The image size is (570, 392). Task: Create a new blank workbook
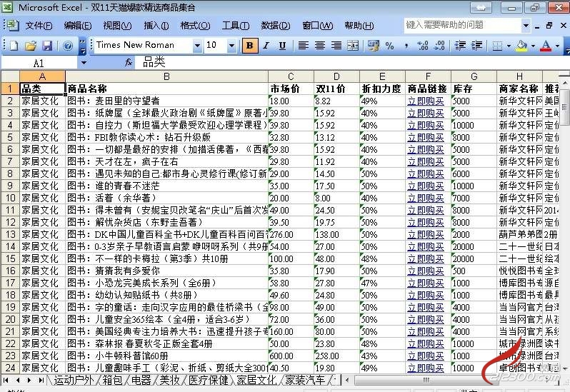[14, 46]
